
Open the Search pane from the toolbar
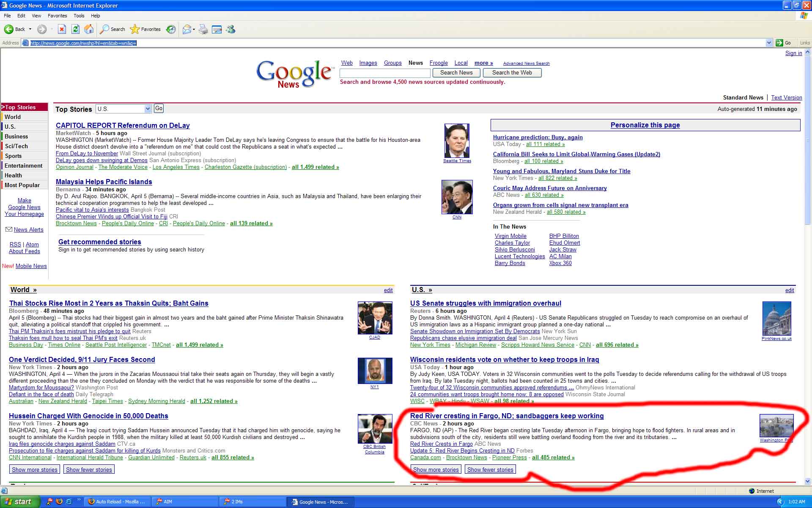(112, 29)
